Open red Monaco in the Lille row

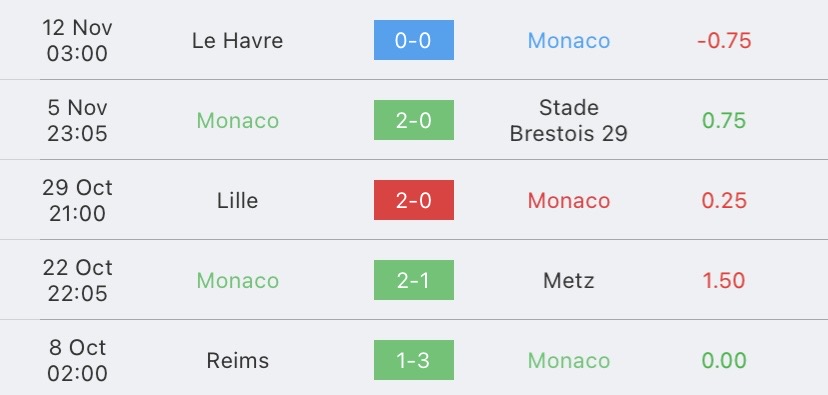click(x=569, y=201)
